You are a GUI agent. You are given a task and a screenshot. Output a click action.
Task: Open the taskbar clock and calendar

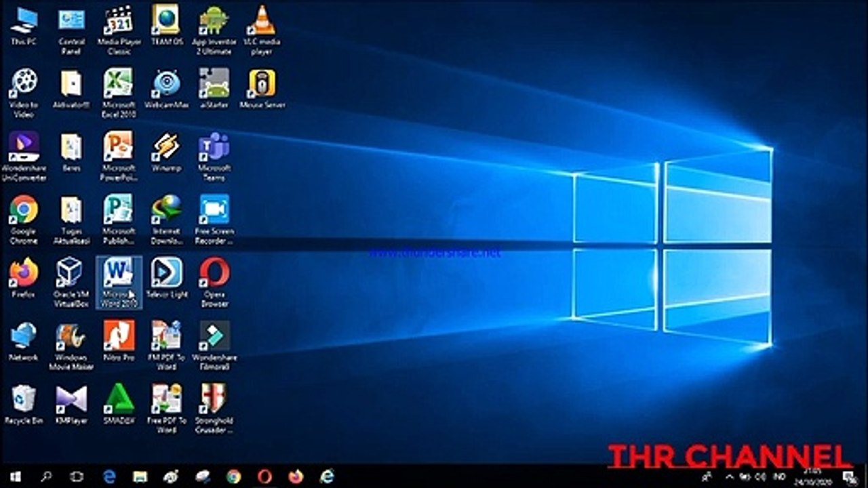[x=812, y=476]
